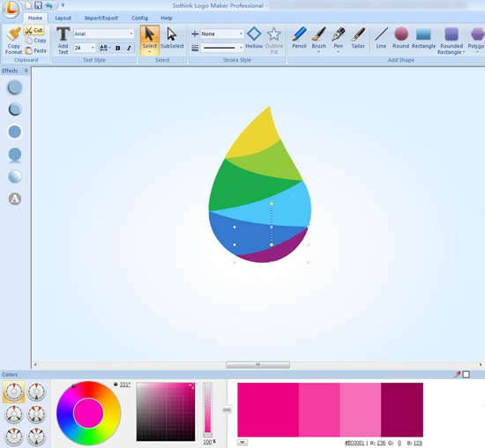
Task: Select the Select arrow tool
Action: coord(149,38)
